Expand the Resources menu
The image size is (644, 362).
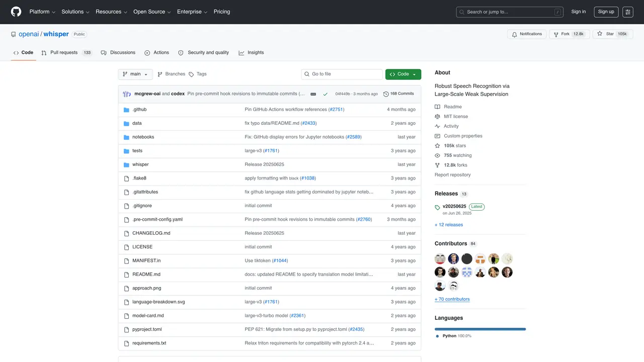(x=111, y=12)
